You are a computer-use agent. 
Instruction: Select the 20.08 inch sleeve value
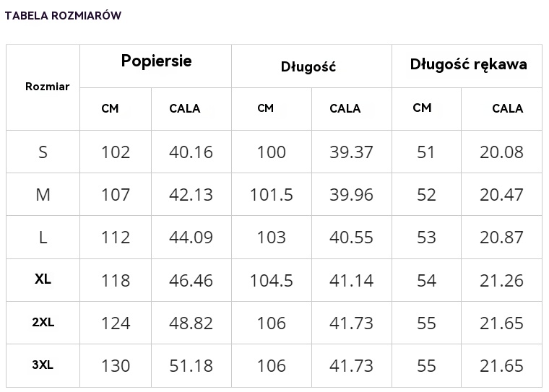[501, 152]
